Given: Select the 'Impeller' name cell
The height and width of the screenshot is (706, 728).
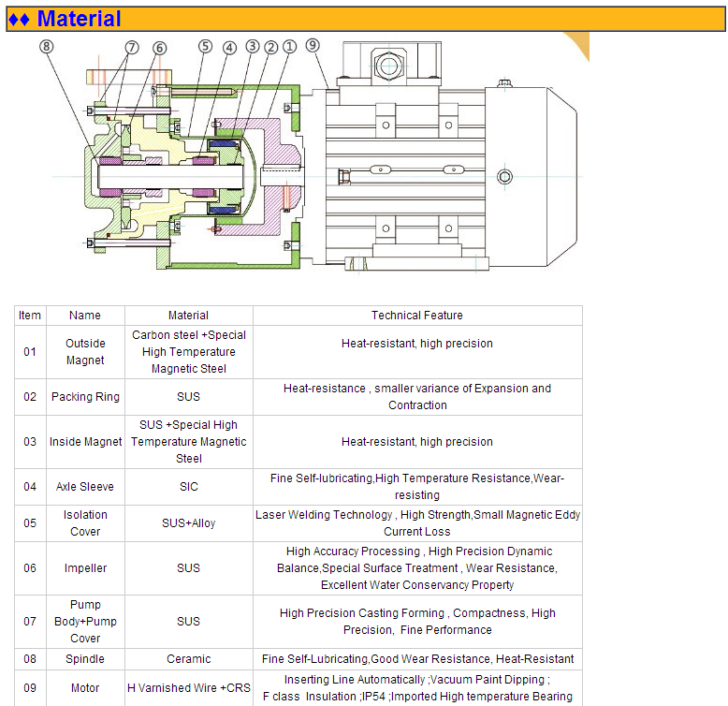Looking at the screenshot, I should click(85, 568).
